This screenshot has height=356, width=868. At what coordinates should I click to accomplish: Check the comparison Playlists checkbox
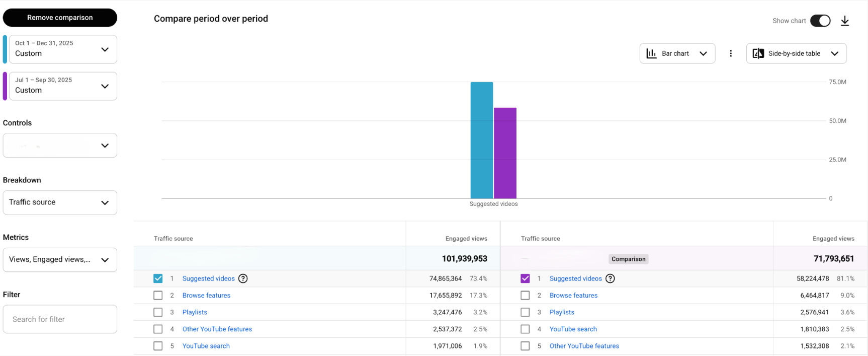(525, 312)
